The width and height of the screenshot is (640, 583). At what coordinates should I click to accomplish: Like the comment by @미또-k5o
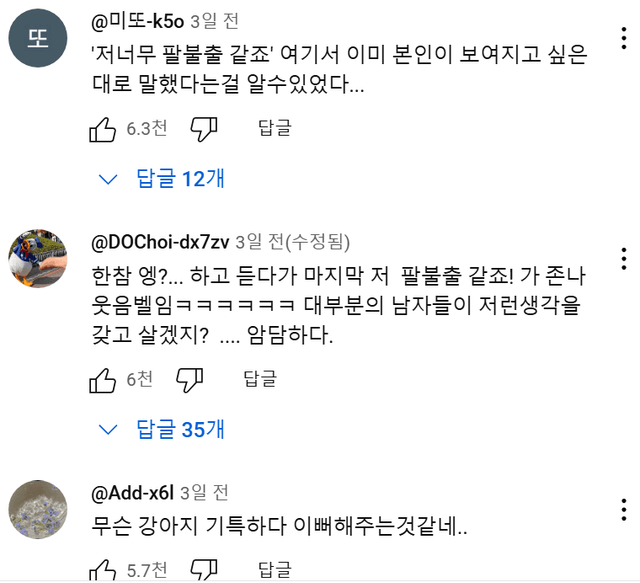click(x=103, y=128)
